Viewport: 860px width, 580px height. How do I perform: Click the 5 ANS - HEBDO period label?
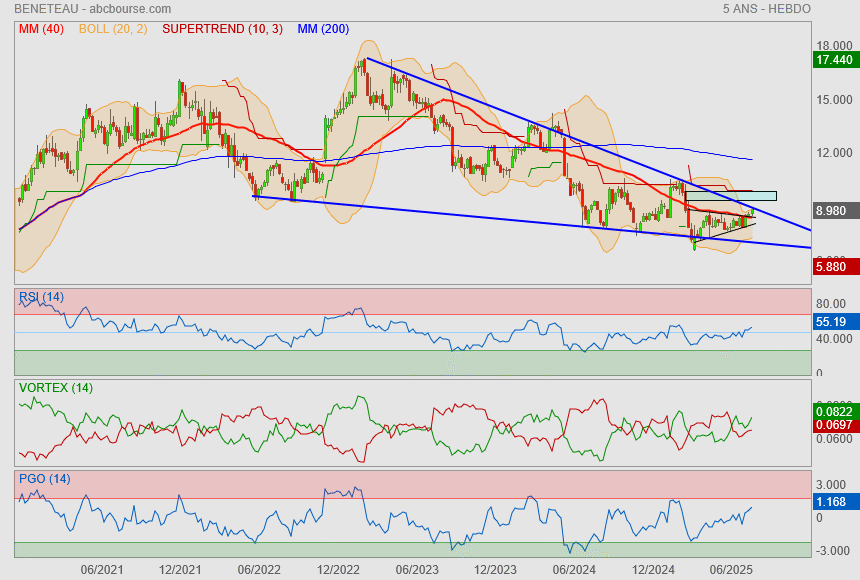(x=766, y=9)
